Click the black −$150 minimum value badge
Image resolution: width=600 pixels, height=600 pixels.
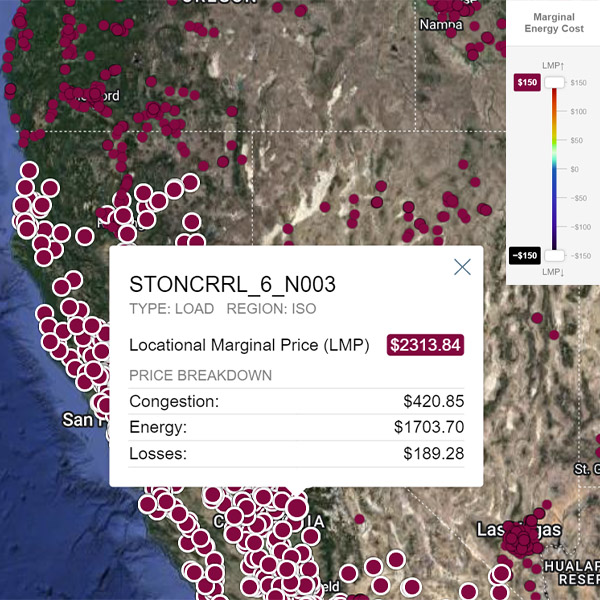pos(525,255)
